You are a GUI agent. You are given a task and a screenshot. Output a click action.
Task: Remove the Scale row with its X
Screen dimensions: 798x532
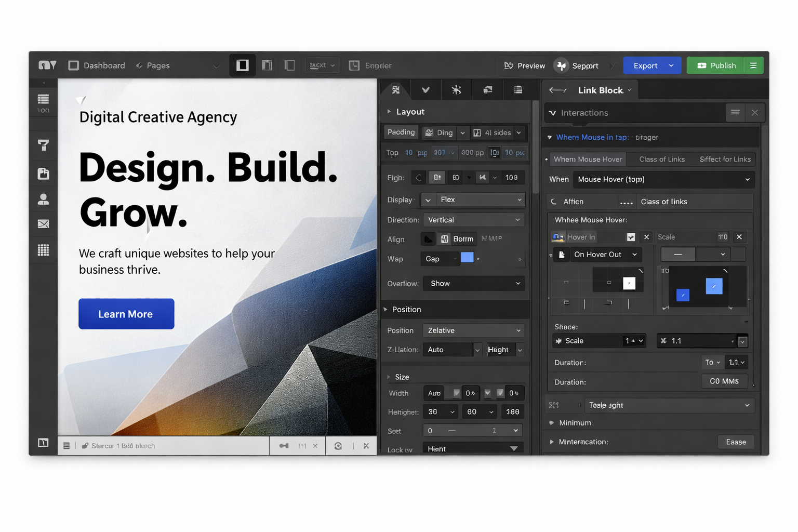coord(739,237)
